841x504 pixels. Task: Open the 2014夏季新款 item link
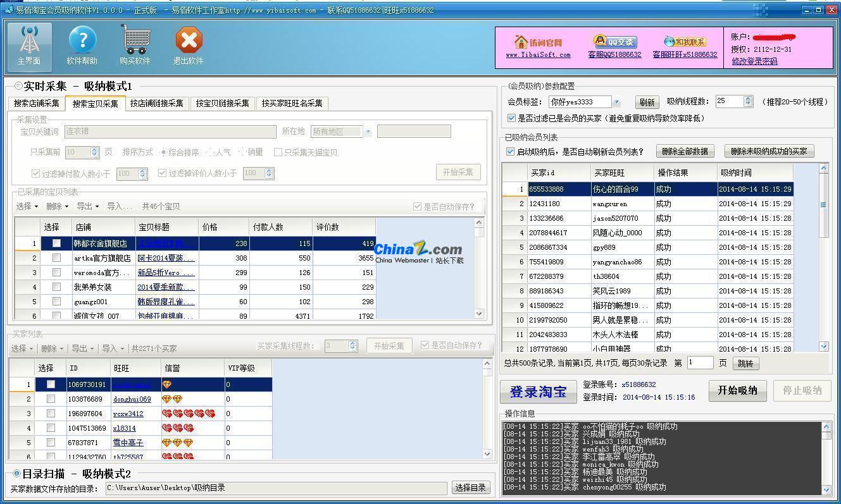[166, 287]
